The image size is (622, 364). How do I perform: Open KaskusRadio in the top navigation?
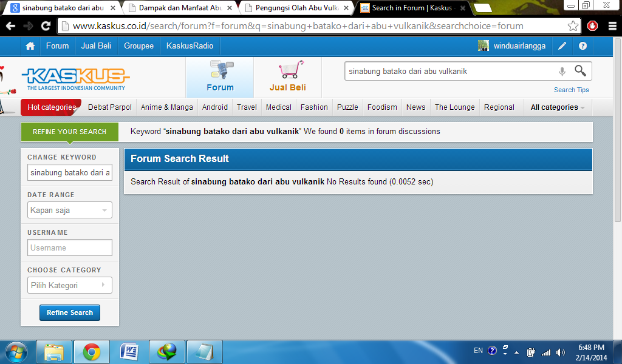tap(190, 46)
